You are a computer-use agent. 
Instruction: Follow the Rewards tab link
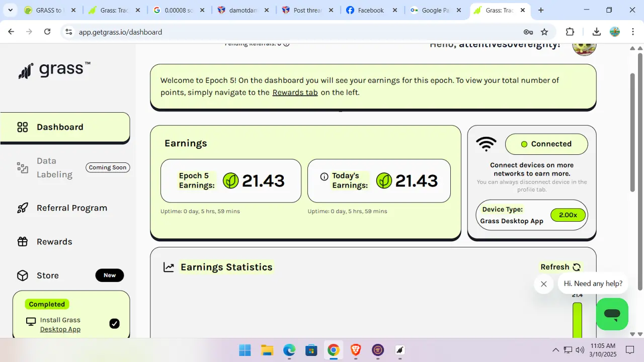coord(295,93)
